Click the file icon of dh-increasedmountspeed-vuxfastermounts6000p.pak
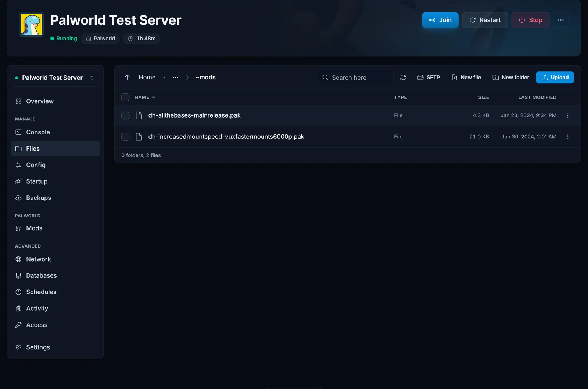The image size is (588, 389). coord(139,137)
